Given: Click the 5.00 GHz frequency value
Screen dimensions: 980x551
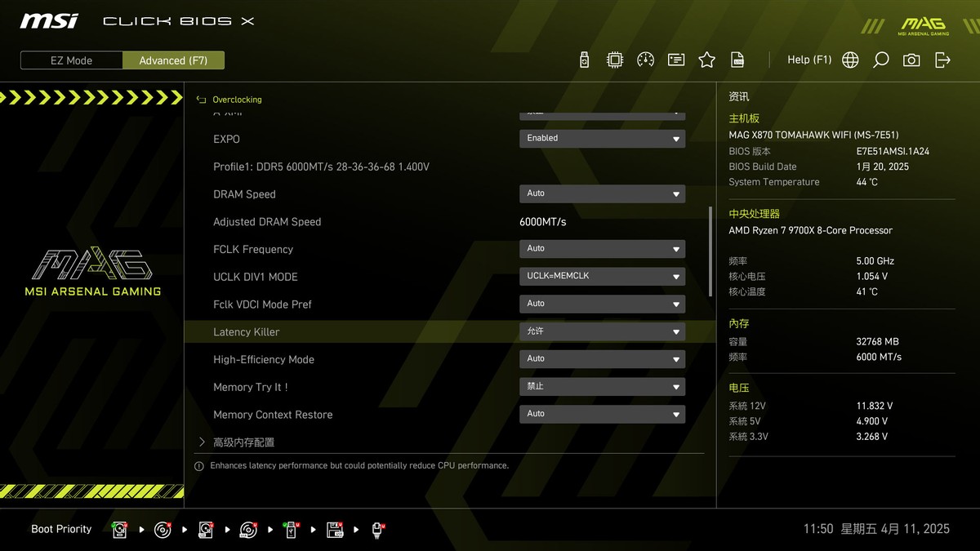Looking at the screenshot, I should 875,261.
